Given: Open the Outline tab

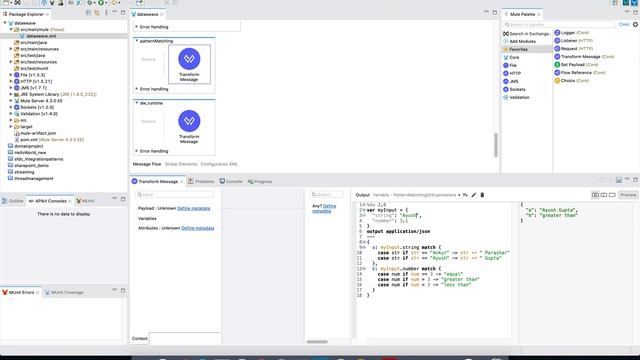Looking at the screenshot, I should pos(13,201).
